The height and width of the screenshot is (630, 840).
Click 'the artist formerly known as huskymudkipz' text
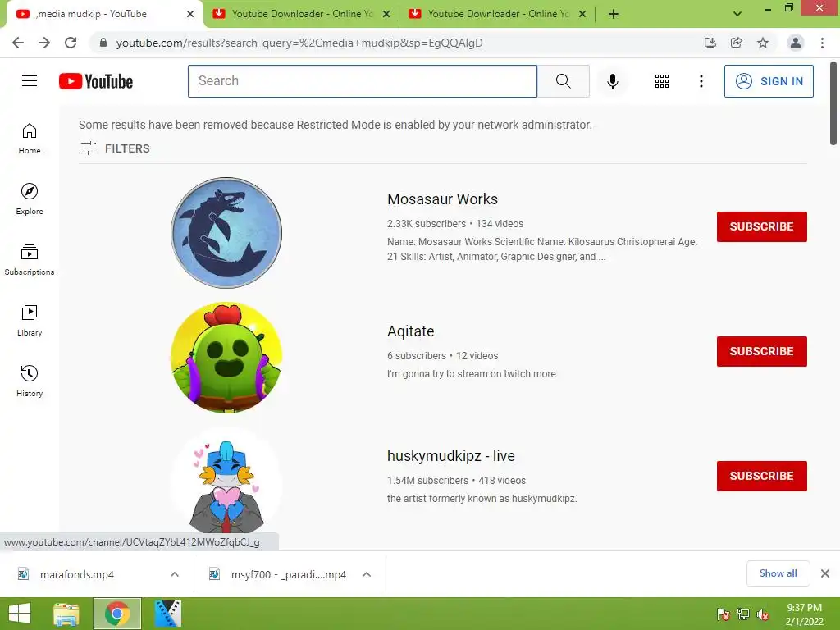click(482, 499)
